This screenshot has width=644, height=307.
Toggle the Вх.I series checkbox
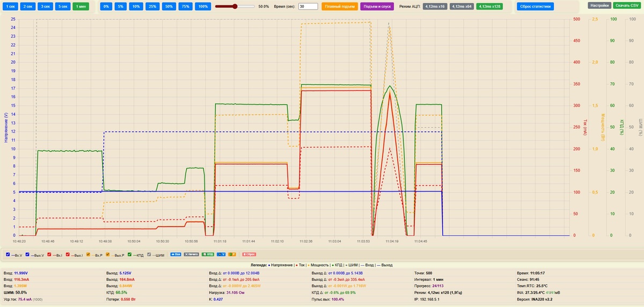tap(49, 254)
